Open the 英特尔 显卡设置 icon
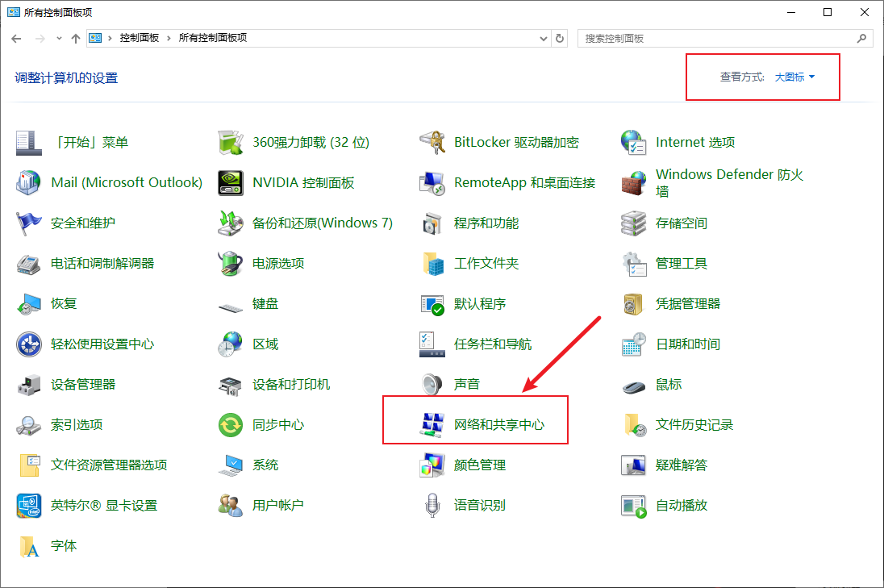The width and height of the screenshot is (884, 588). pyautogui.click(x=29, y=505)
